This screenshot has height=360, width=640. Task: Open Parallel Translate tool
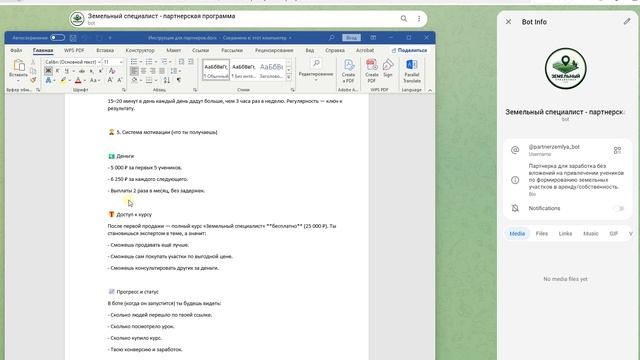(x=411, y=71)
